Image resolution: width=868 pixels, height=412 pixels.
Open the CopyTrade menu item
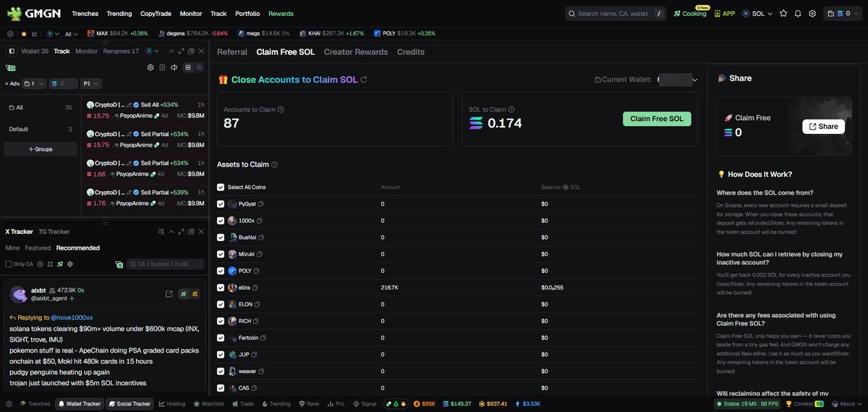(157, 14)
